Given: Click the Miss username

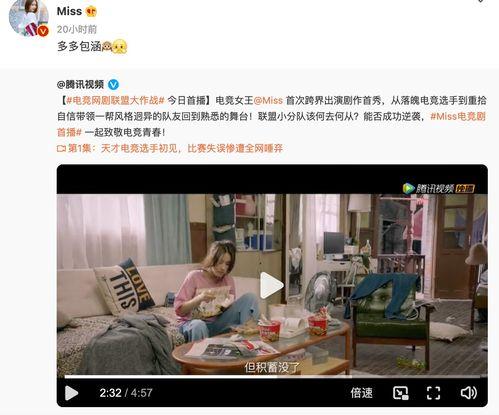Looking at the screenshot, I should pos(69,11).
